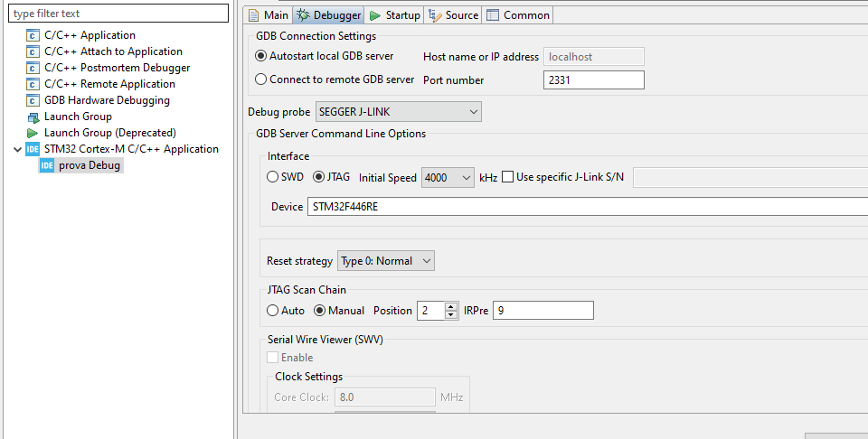Switch to the Debugger tab
The image size is (868, 439).
click(x=329, y=15)
